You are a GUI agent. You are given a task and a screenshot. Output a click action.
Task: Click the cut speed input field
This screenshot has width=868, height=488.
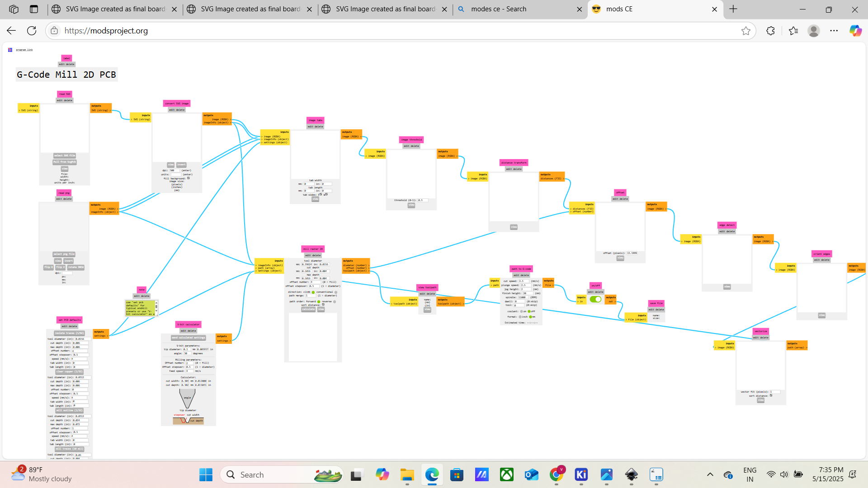(524, 281)
